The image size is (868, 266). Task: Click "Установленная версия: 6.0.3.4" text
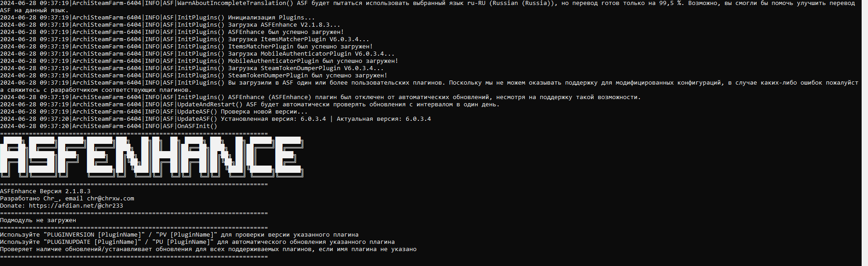[273, 119]
